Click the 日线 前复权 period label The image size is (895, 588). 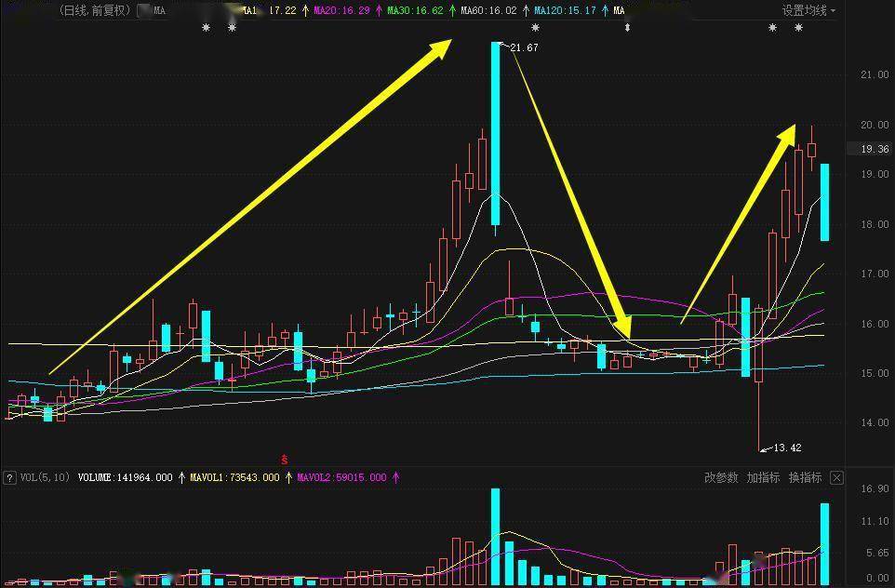pyautogui.click(x=95, y=10)
